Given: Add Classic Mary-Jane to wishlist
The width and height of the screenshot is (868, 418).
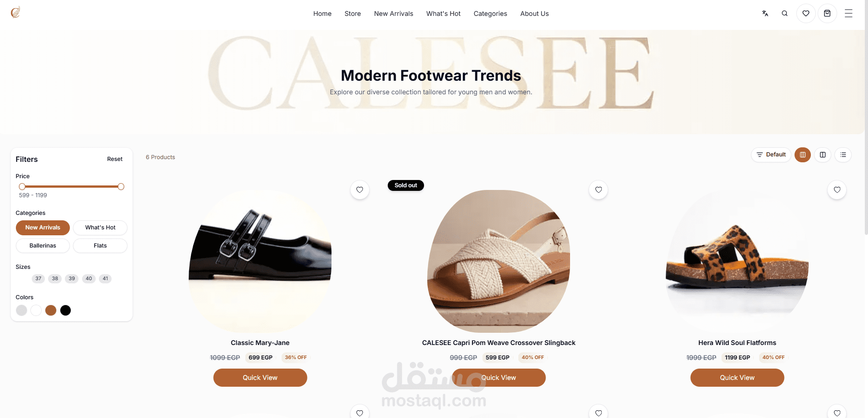Looking at the screenshot, I should 360,190.
